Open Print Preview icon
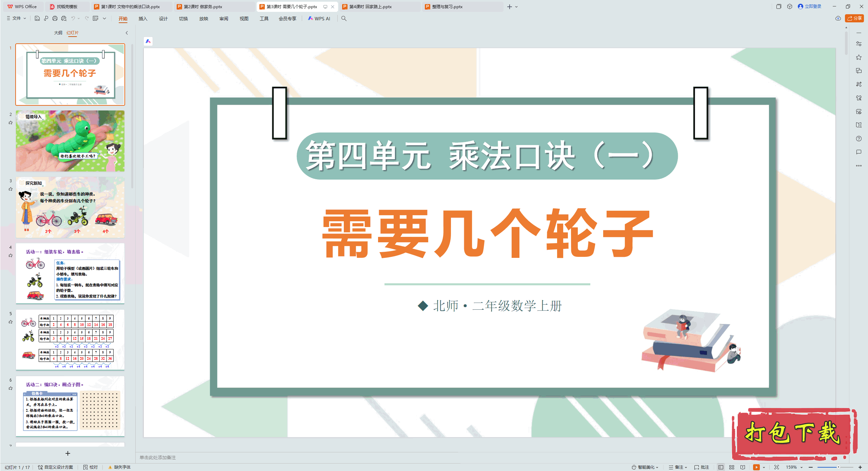 click(x=64, y=18)
